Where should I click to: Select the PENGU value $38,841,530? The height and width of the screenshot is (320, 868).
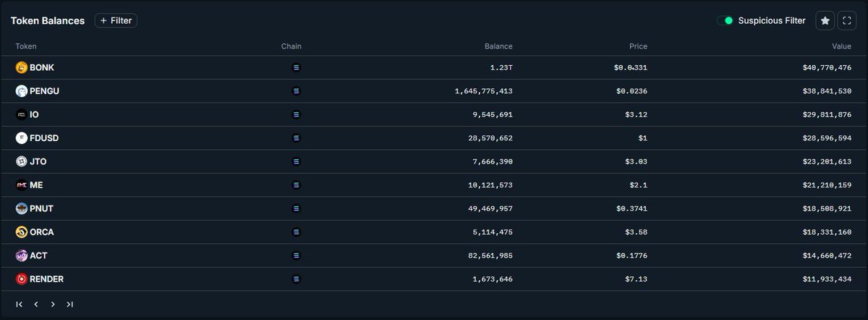coord(827,91)
